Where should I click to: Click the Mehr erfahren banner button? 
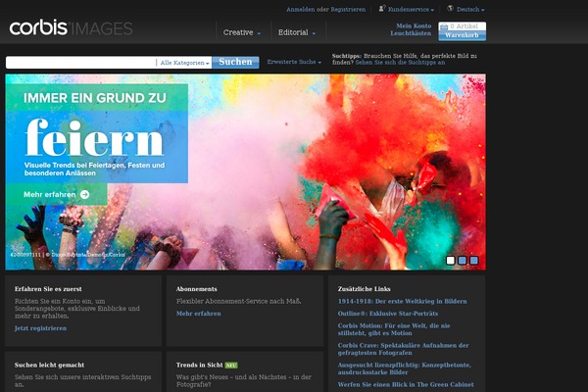(x=56, y=194)
